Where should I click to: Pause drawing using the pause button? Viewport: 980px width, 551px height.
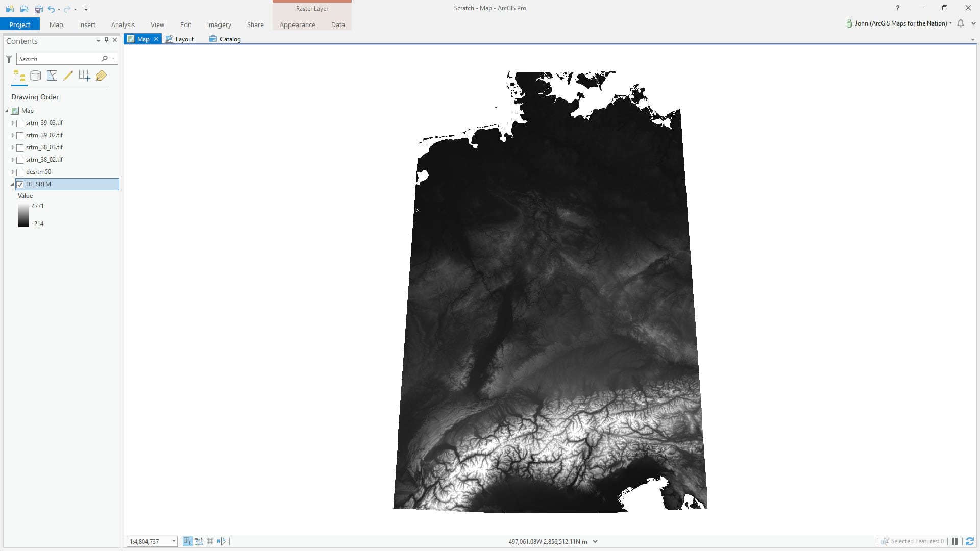[x=954, y=541]
